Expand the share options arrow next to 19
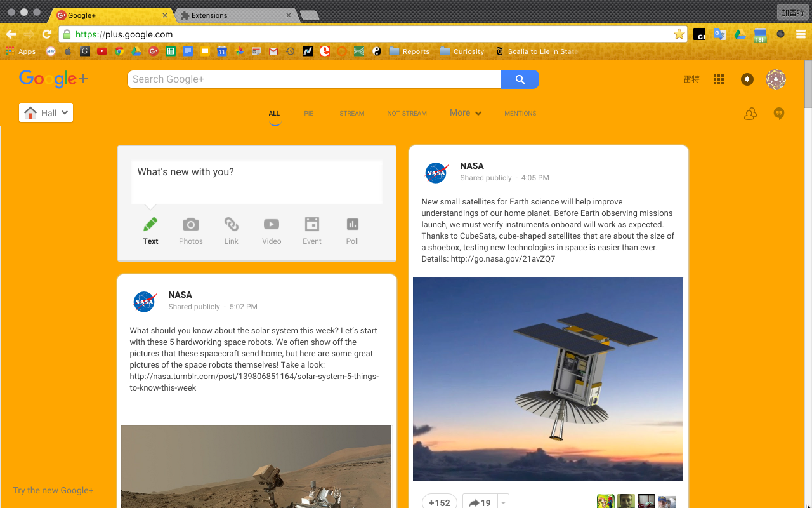Viewport: 812px width, 508px height. tap(504, 502)
